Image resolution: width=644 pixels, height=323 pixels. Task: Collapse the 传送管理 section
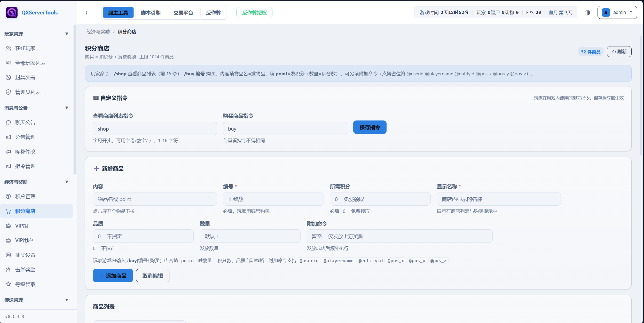(x=67, y=300)
